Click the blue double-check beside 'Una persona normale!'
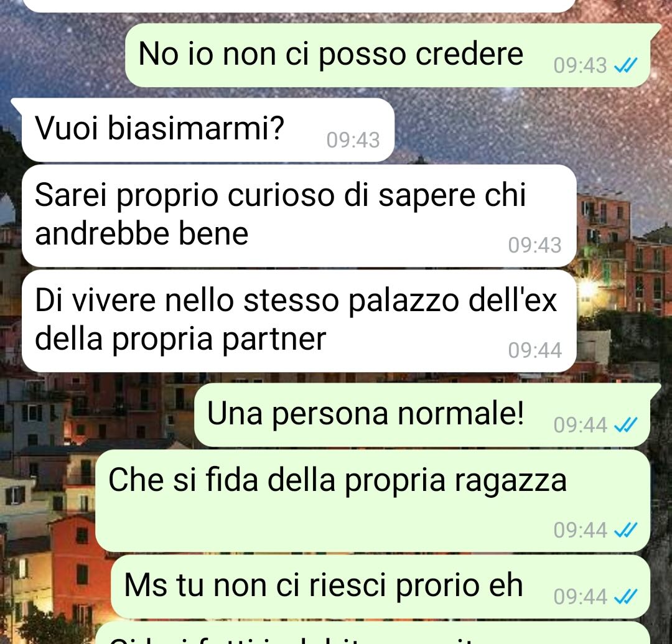The height and width of the screenshot is (644, 672). 625,425
